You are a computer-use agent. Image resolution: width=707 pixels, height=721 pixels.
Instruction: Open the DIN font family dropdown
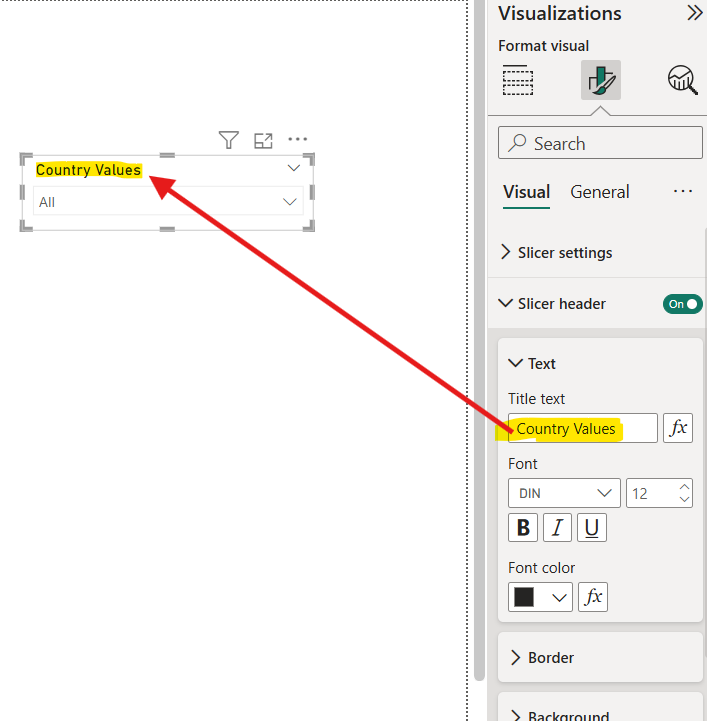click(564, 493)
